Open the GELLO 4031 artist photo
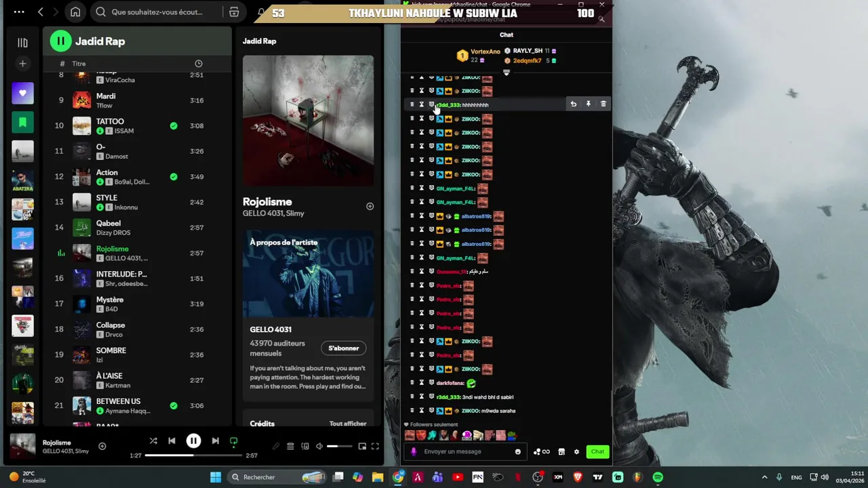The height and width of the screenshot is (488, 868). click(308, 274)
